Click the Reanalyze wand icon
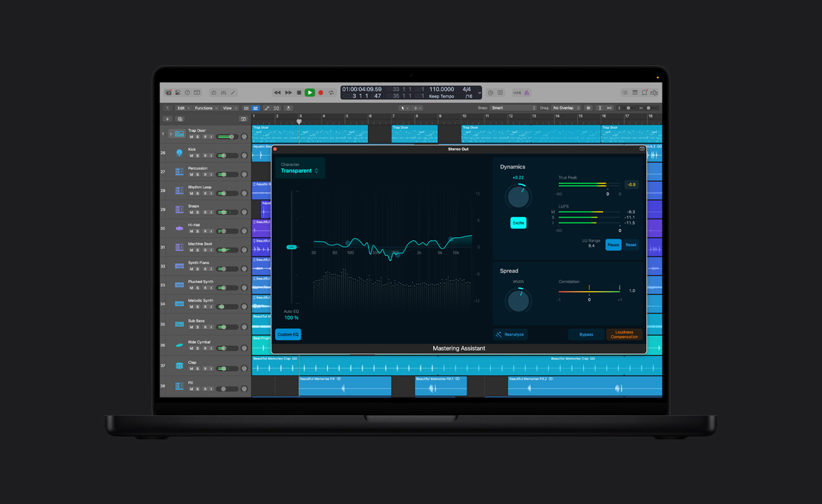The width and height of the screenshot is (822, 504). 499,334
